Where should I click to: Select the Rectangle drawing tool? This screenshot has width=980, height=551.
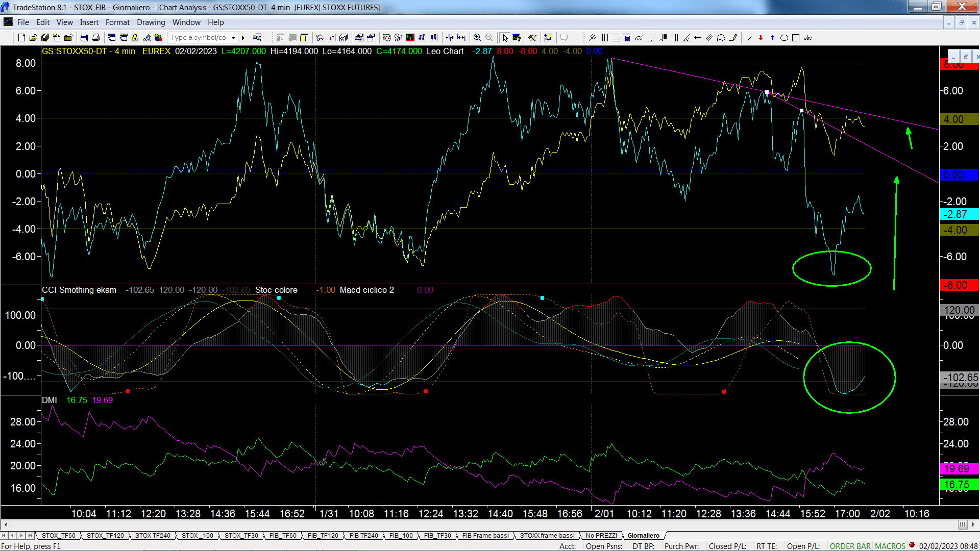(796, 37)
